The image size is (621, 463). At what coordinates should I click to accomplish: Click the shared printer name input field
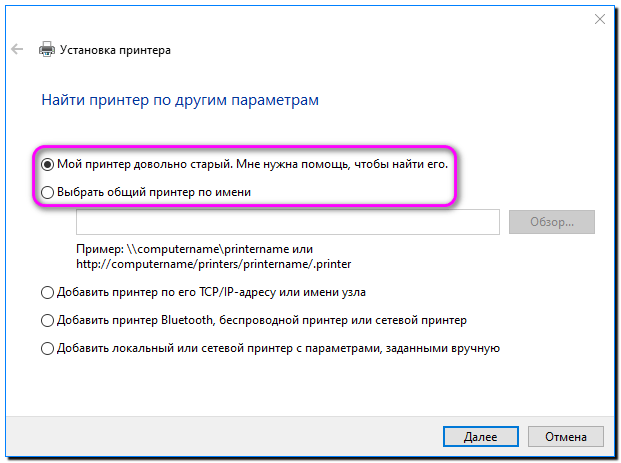pyautogui.click(x=287, y=222)
